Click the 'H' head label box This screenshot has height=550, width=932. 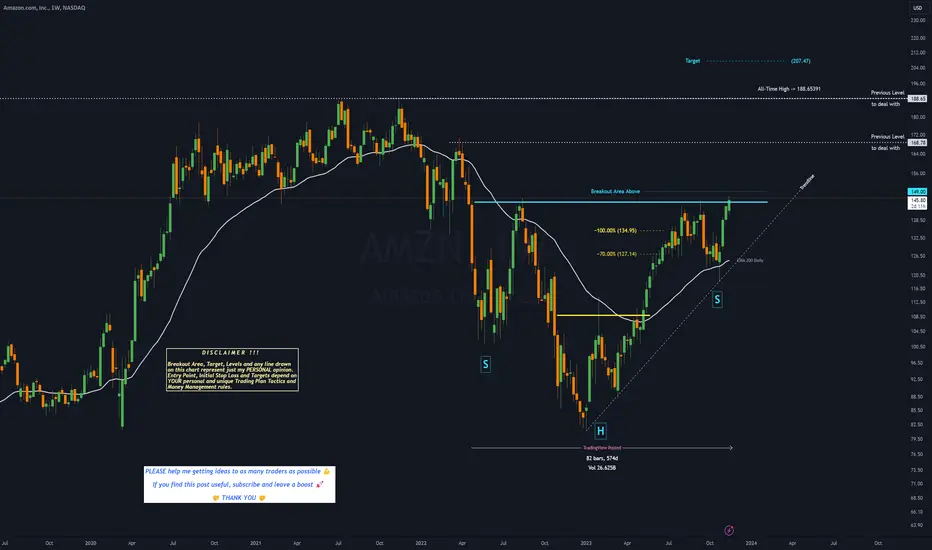(600, 431)
